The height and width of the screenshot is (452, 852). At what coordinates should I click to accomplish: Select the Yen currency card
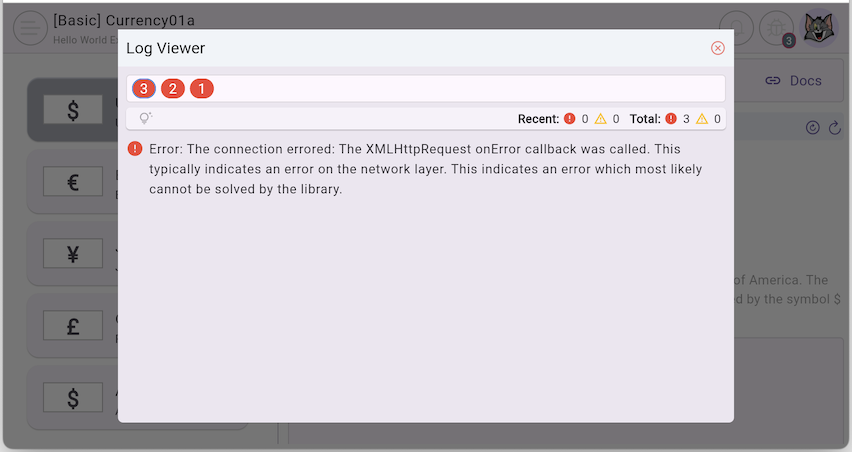point(73,254)
